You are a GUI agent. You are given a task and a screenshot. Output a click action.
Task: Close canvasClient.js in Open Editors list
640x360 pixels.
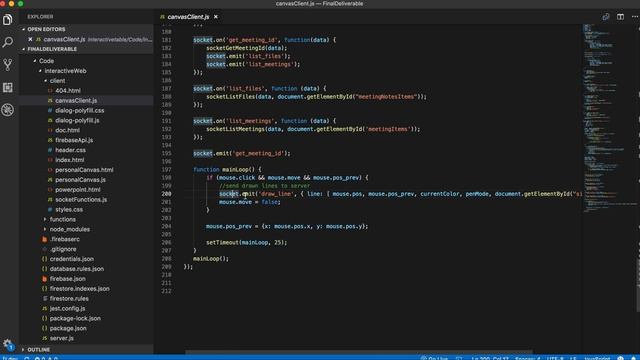(x=30, y=40)
